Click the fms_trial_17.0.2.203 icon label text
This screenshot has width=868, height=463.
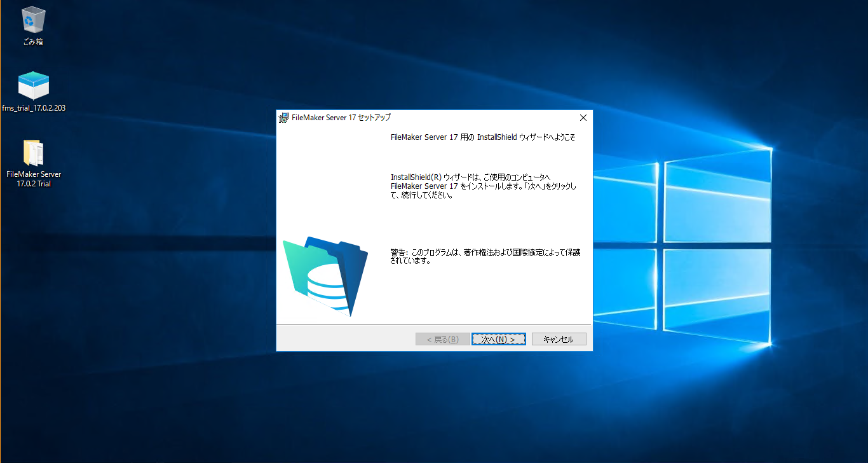(32, 108)
